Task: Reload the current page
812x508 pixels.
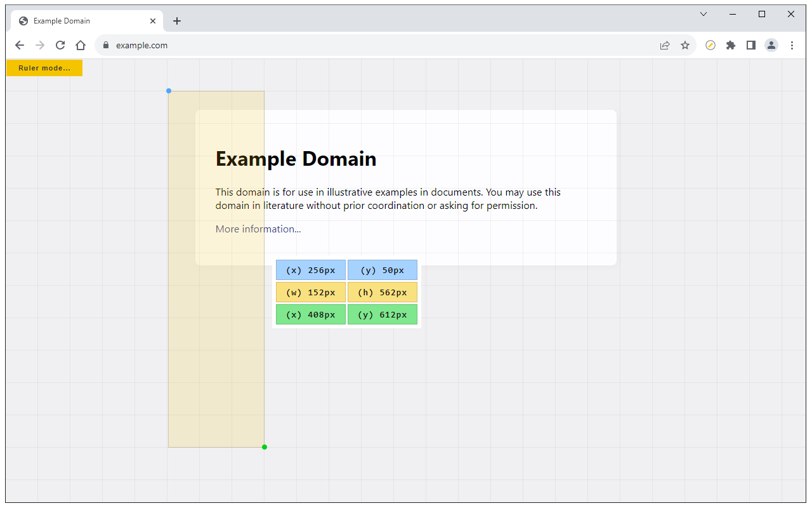Action: [60, 45]
